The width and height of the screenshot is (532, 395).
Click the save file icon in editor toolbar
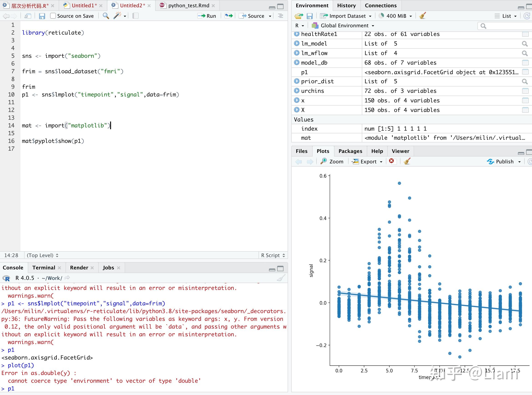pos(42,16)
